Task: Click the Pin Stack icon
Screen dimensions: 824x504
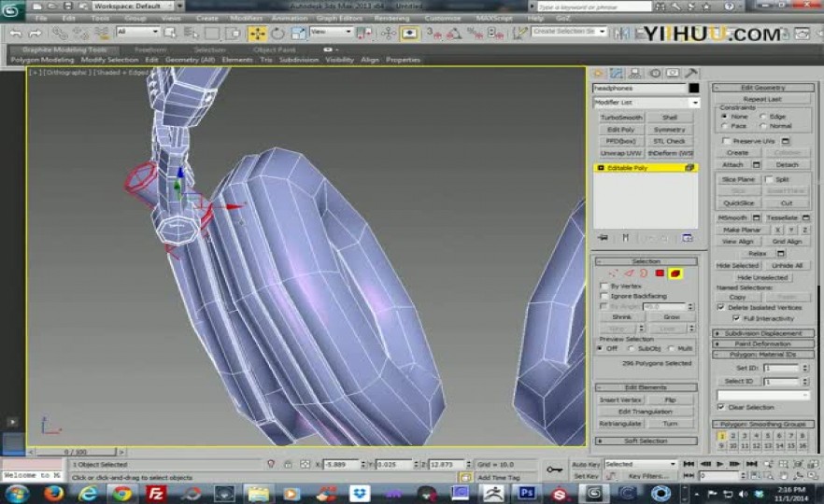Action: (603, 238)
